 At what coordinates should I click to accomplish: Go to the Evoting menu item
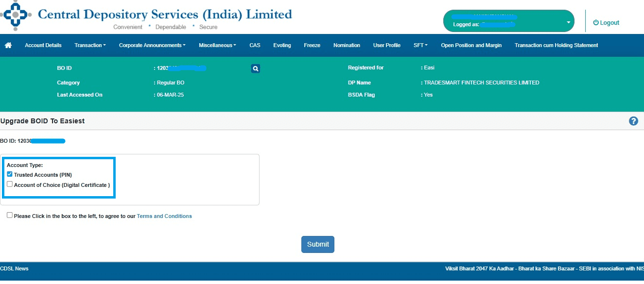click(x=282, y=45)
